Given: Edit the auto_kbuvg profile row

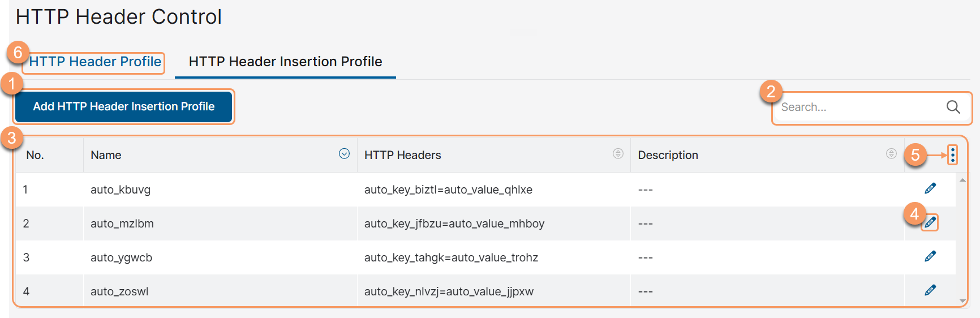Looking at the screenshot, I should [930, 188].
